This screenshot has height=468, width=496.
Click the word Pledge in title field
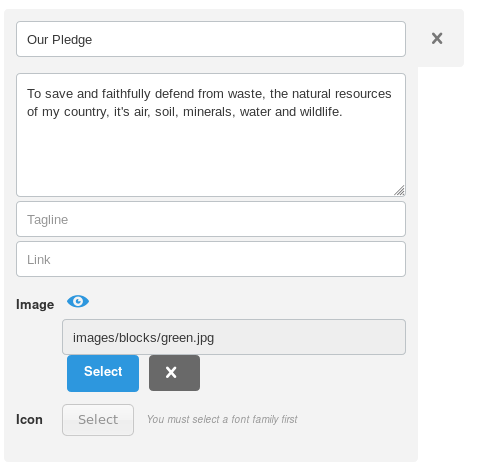click(72, 40)
